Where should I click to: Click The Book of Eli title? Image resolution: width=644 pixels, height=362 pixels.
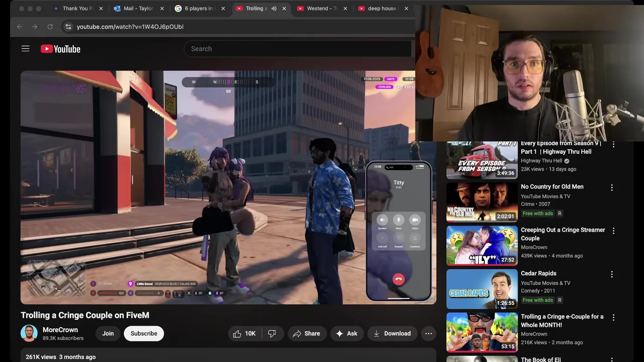click(541, 359)
